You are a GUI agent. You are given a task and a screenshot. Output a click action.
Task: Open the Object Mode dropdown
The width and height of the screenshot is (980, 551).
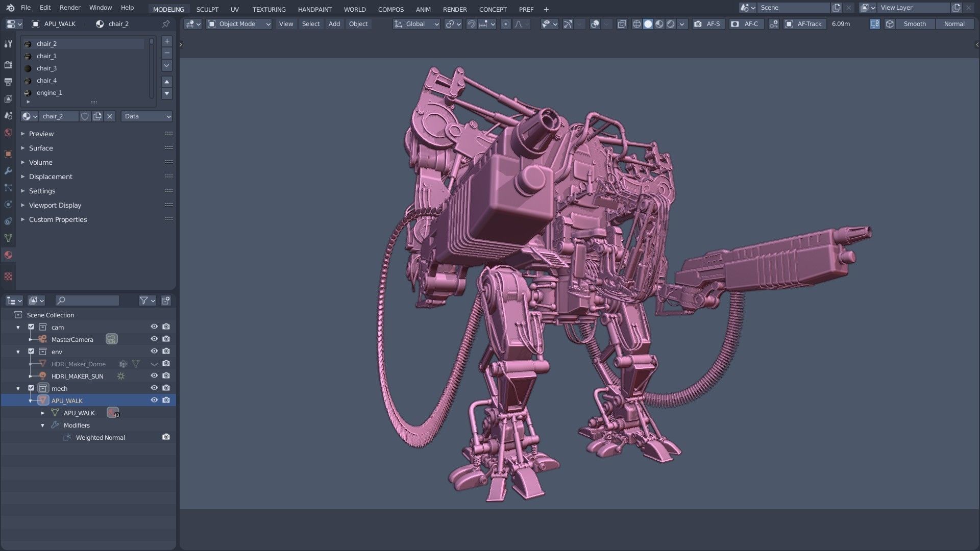[x=238, y=24]
